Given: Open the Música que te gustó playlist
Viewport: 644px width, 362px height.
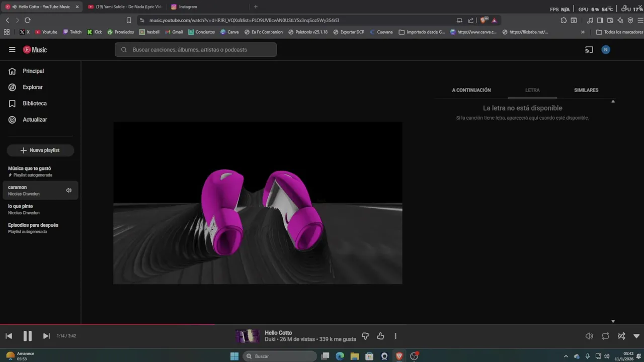Looking at the screenshot, I should tap(40, 171).
